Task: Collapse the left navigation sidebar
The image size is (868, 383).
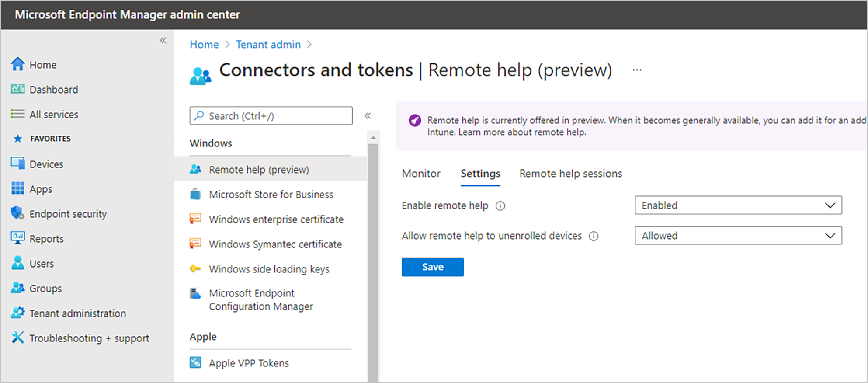Action: click(163, 41)
